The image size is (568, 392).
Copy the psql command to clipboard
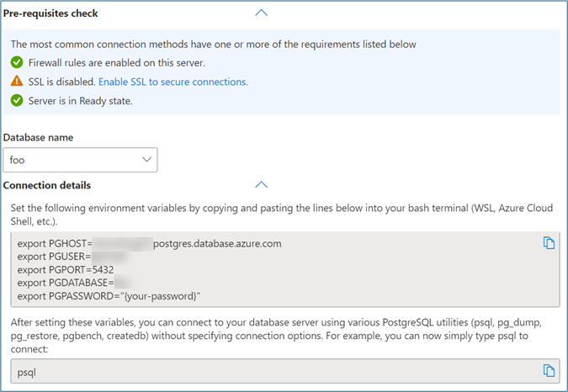coord(549,370)
